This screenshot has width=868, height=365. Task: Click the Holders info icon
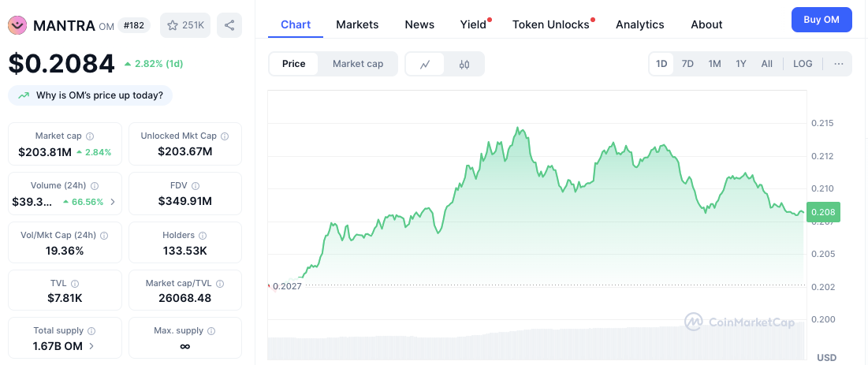click(x=203, y=236)
